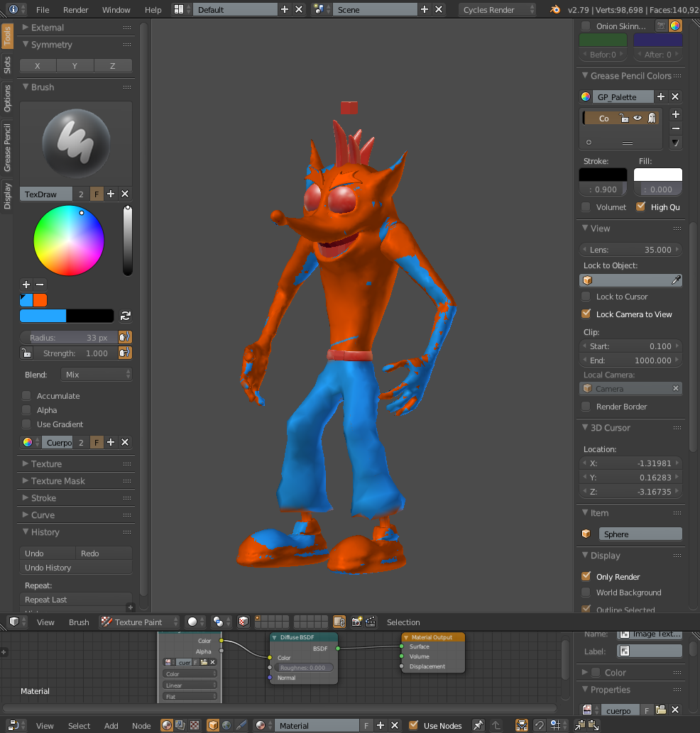
Task: Enable the Accumulate checkbox
Action: [27, 396]
